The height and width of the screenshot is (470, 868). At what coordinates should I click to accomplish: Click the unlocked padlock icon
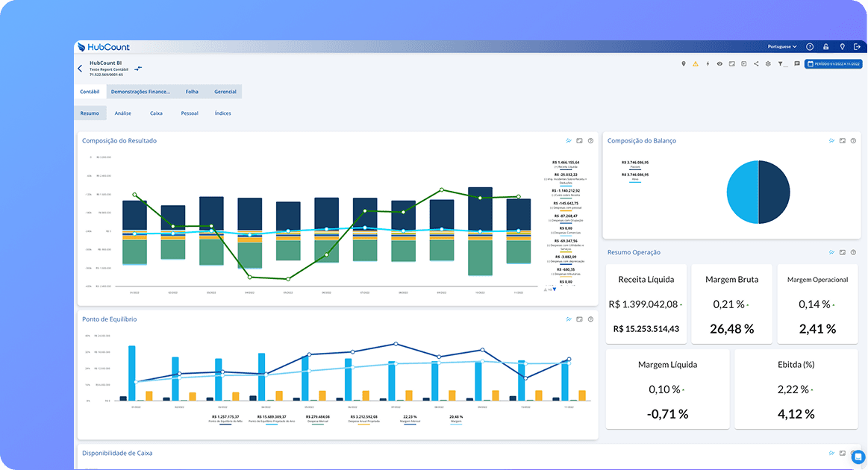[x=826, y=47]
